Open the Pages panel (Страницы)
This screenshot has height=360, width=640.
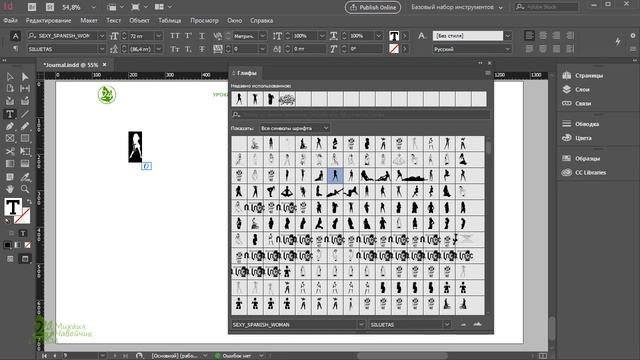coord(584,76)
